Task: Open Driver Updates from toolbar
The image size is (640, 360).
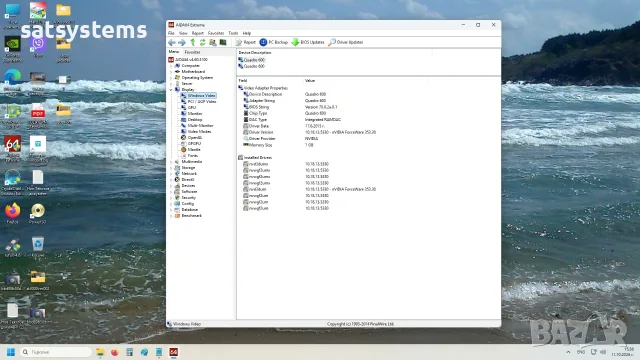Action: pos(346,42)
